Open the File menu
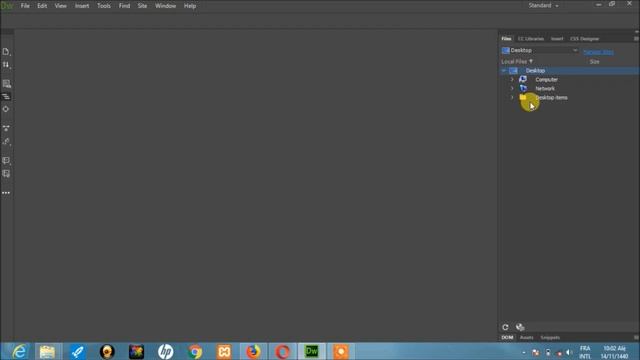The image size is (640, 360). coord(25,6)
